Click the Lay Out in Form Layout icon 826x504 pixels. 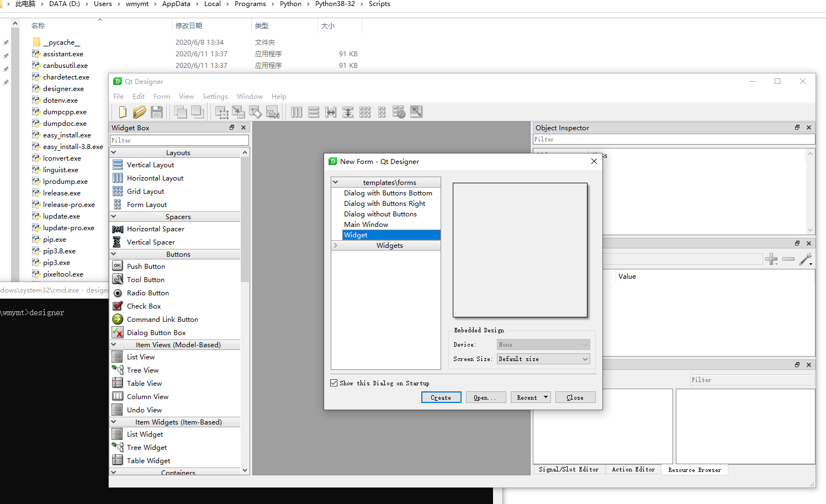pos(382,112)
